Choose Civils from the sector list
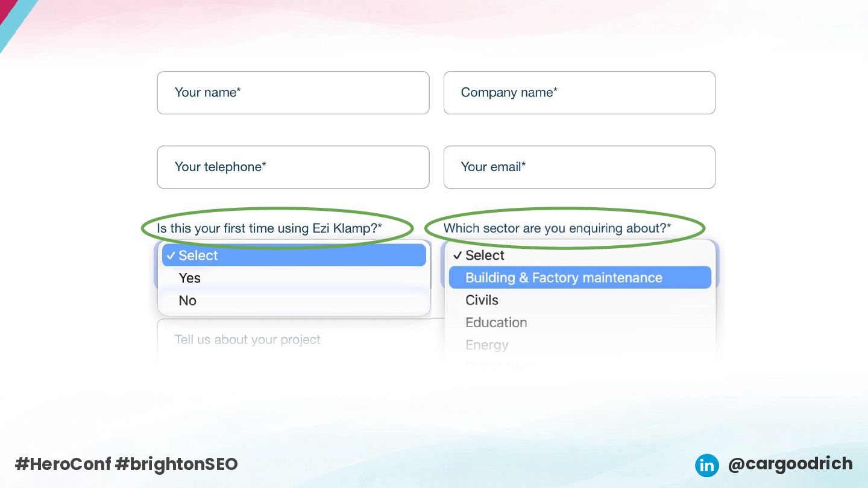The height and width of the screenshot is (488, 868). (482, 300)
